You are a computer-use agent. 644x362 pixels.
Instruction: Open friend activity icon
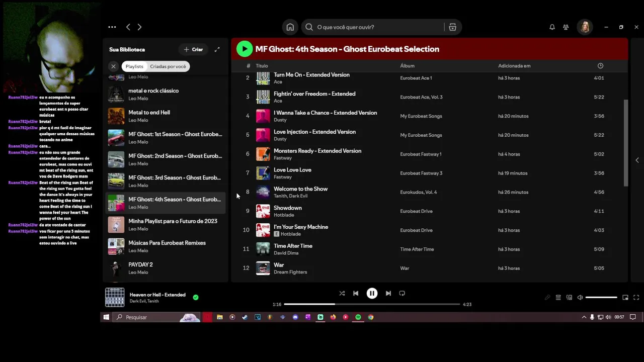(x=566, y=27)
